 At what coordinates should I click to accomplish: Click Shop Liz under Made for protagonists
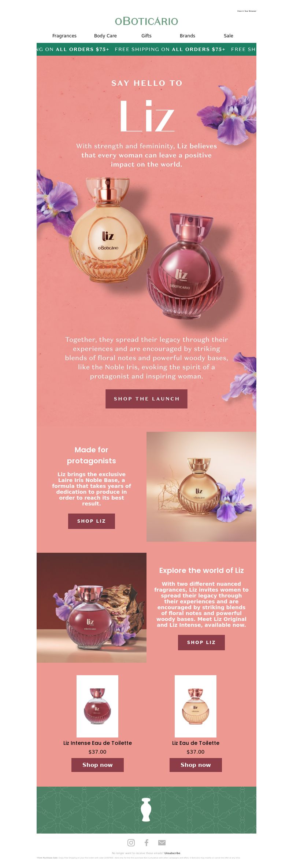pos(92,521)
